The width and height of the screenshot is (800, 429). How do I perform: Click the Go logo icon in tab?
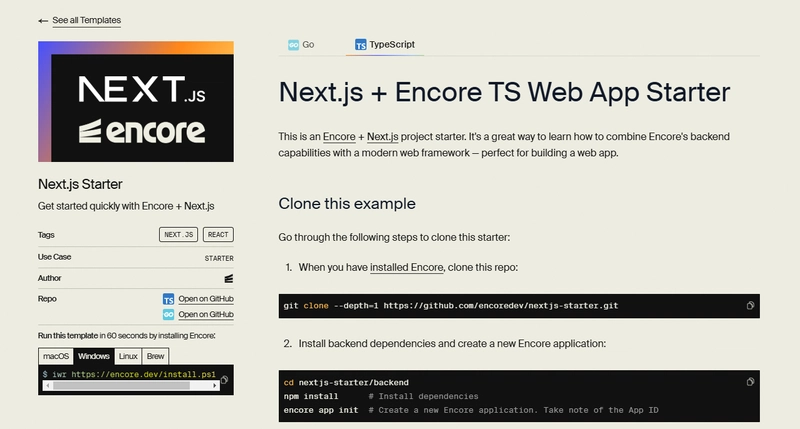point(293,45)
